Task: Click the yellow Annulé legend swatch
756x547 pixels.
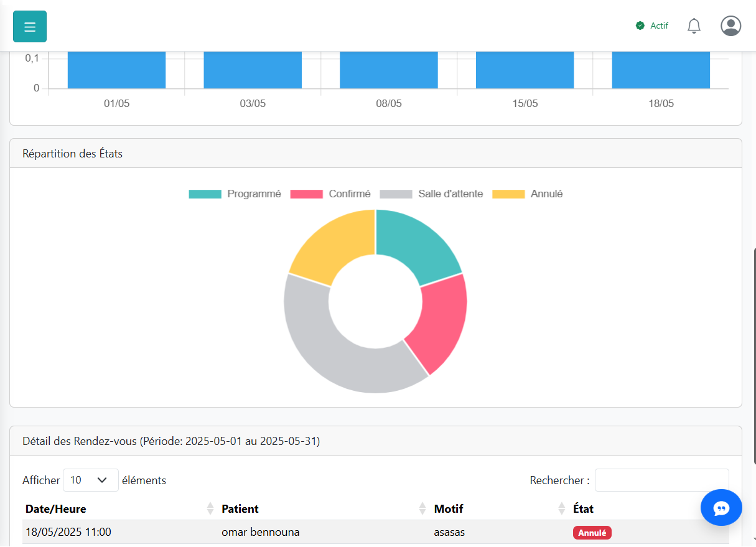Action: coord(508,194)
